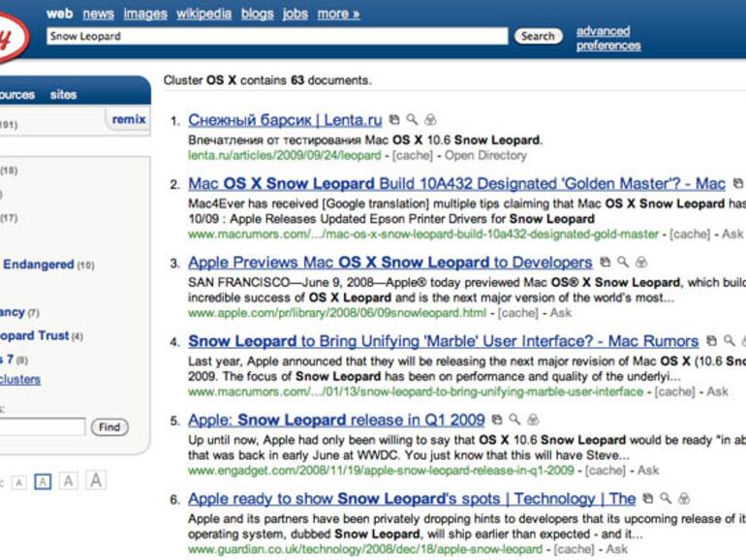746x560 pixels.
Task: Preview 'Apple Previews Mac OS X' result magnifier
Action: [x=623, y=262]
